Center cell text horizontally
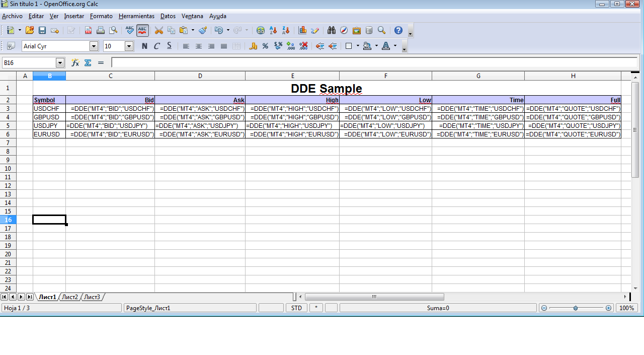 coord(199,46)
